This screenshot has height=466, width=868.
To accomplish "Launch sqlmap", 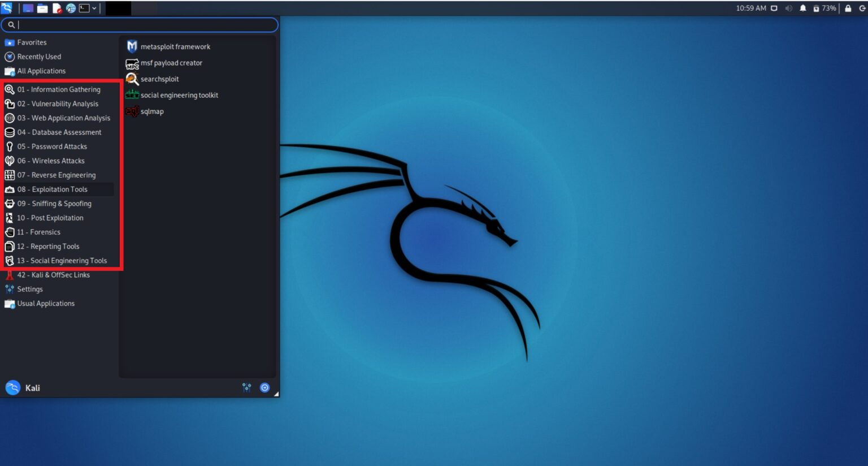I will tap(153, 111).
